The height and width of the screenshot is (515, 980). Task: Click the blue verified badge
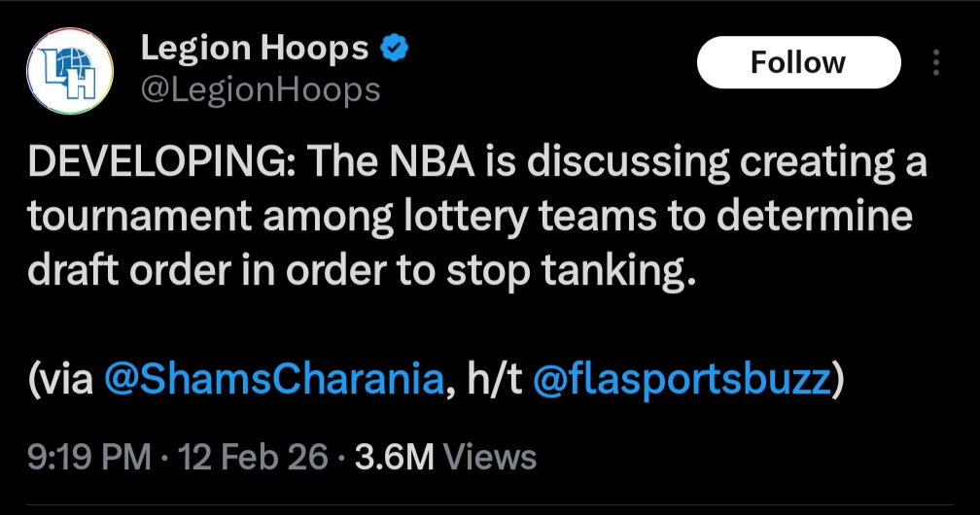pos(394,48)
